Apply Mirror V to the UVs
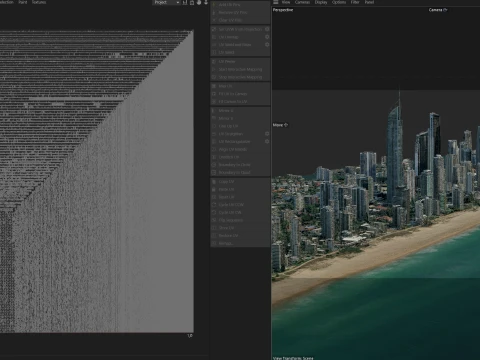 pyautogui.click(x=240, y=118)
